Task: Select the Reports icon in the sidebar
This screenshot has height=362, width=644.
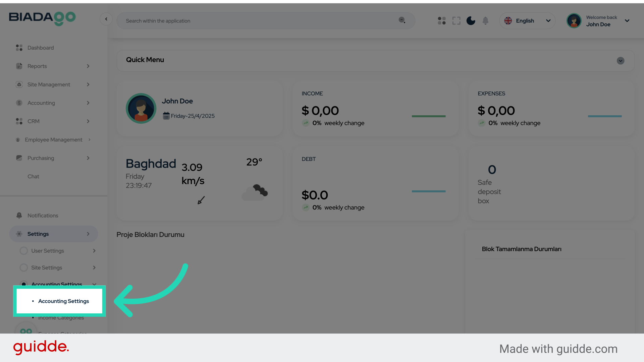Action: pyautogui.click(x=19, y=66)
